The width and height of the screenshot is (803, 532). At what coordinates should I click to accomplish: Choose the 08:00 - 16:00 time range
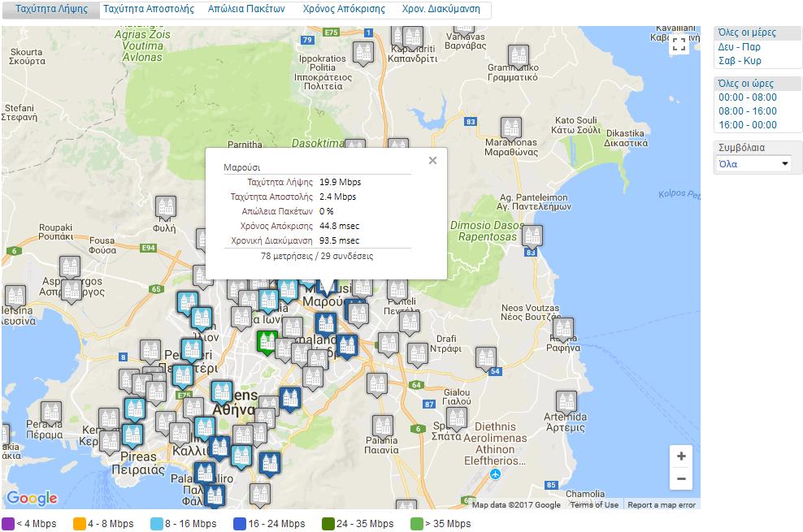747,111
